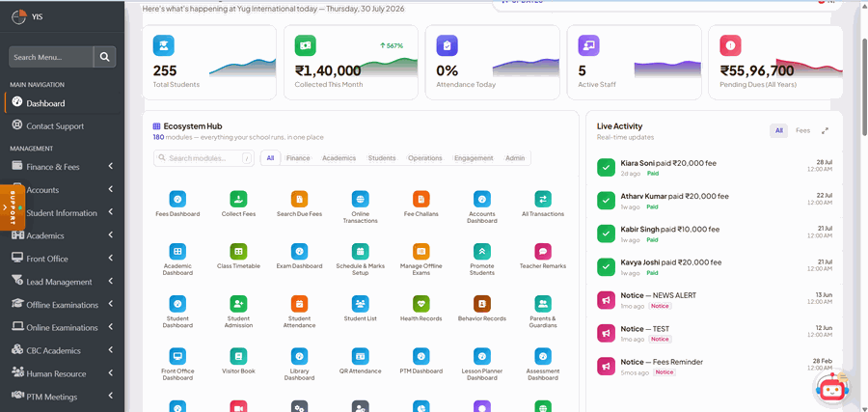This screenshot has height=412, width=868.
Task: Select the Finance module filter tab
Action: (x=298, y=158)
